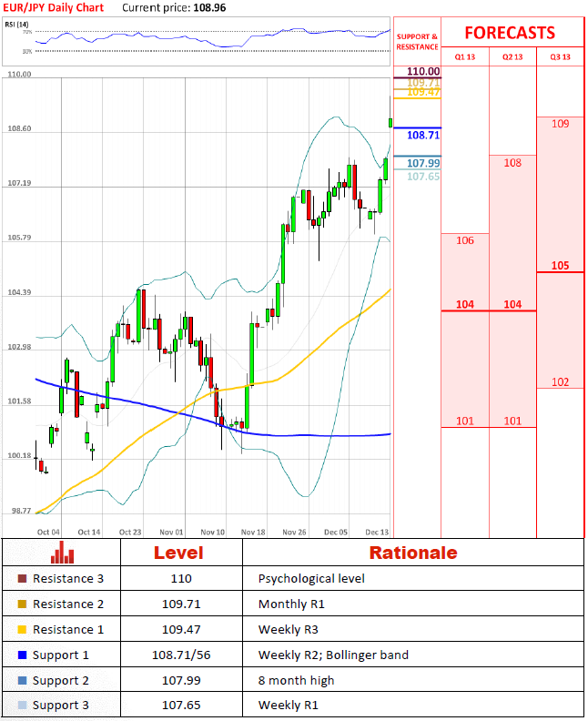This screenshot has width=588, height=721.
Task: Click the FORECASTS heading
Action: point(510,33)
